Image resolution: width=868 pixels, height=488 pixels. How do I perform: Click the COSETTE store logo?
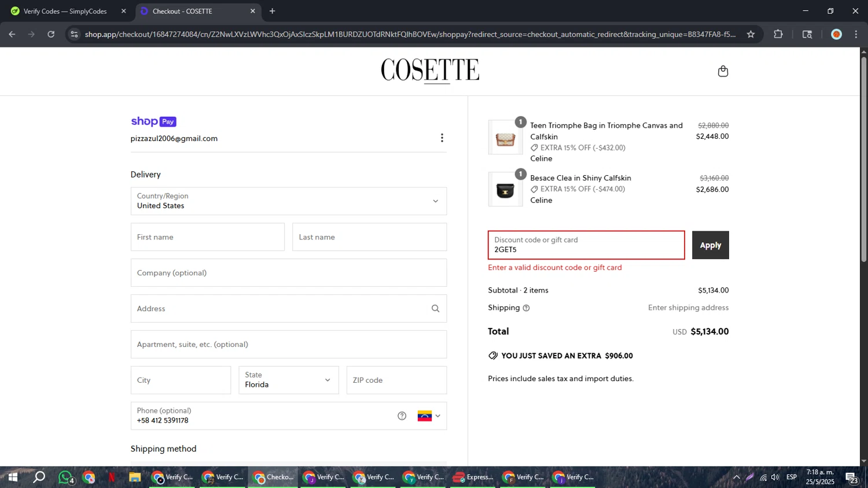(x=430, y=71)
